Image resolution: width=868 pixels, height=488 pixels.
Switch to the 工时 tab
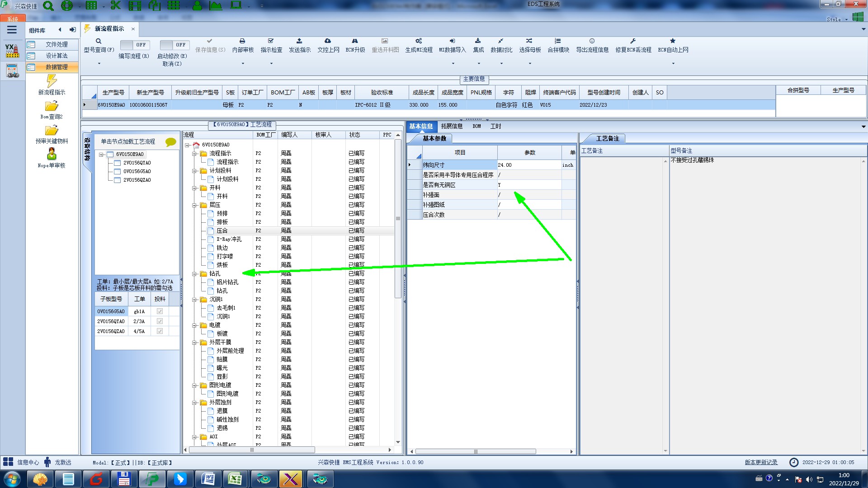[x=495, y=127]
